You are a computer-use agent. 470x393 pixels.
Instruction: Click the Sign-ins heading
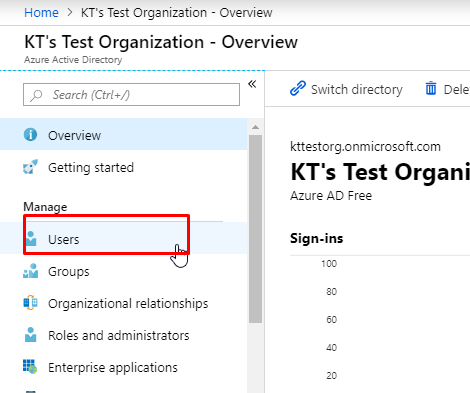click(316, 238)
